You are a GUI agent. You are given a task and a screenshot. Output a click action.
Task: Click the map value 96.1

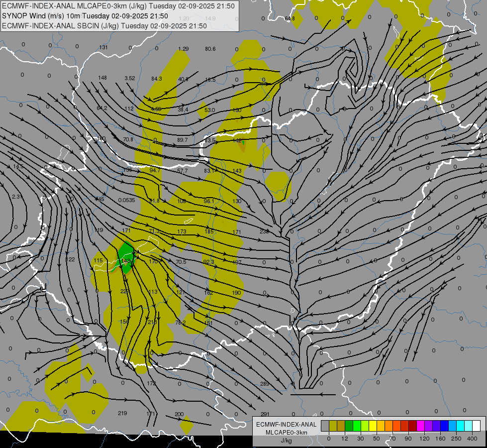209,201
